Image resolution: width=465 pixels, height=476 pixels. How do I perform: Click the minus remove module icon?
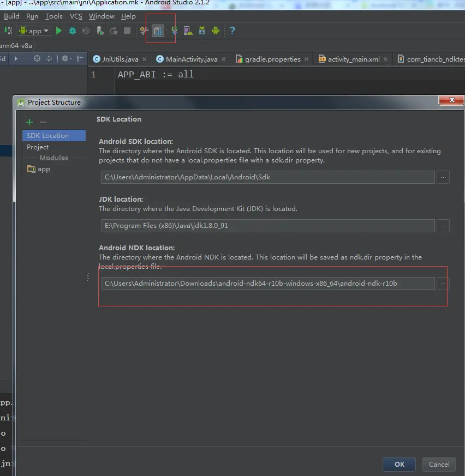pos(43,122)
